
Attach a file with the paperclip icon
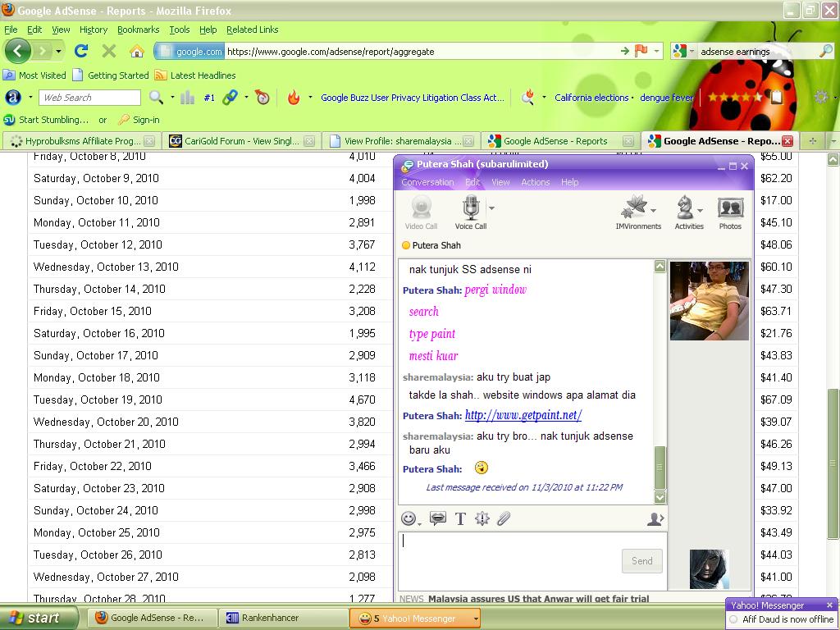[x=504, y=518]
